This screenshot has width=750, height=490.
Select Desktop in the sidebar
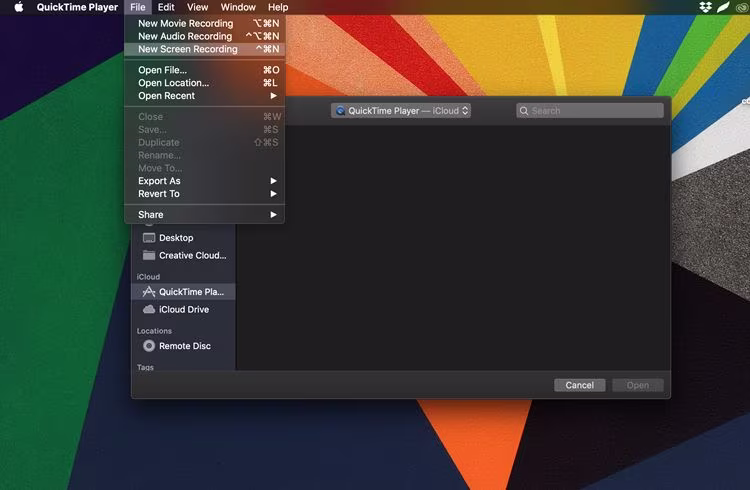pyautogui.click(x=183, y=238)
